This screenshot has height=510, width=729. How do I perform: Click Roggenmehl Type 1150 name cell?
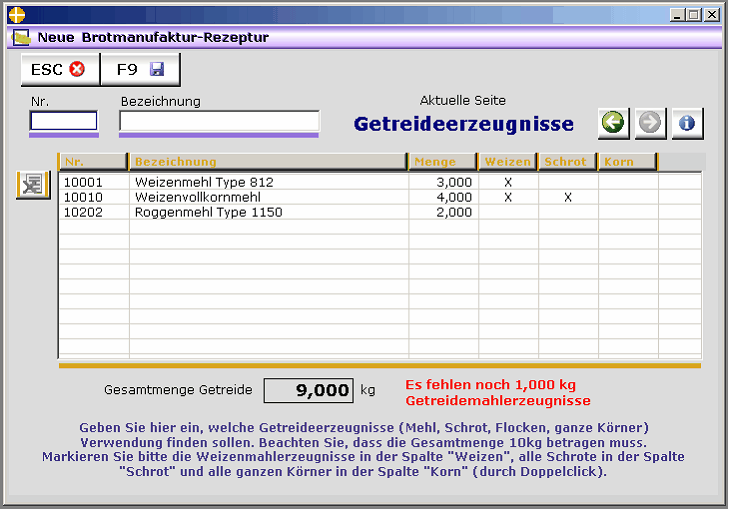(x=269, y=212)
